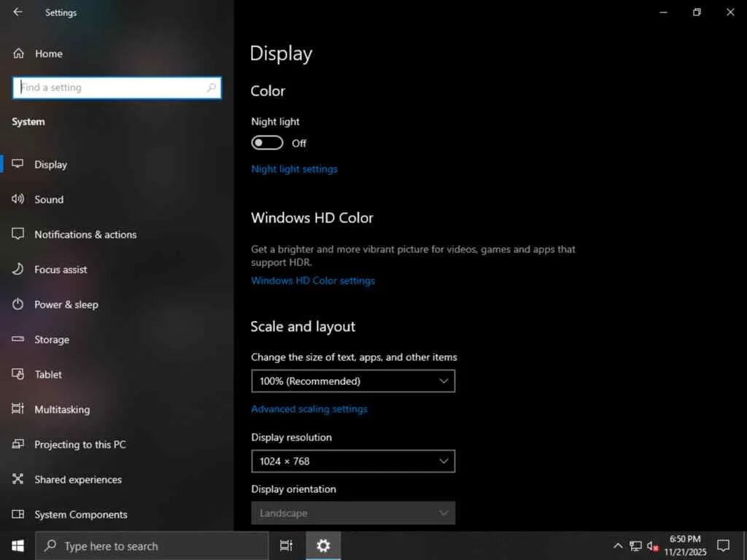Click the Display monitor icon in sidebar
Image resolution: width=747 pixels, height=560 pixels.
[18, 164]
